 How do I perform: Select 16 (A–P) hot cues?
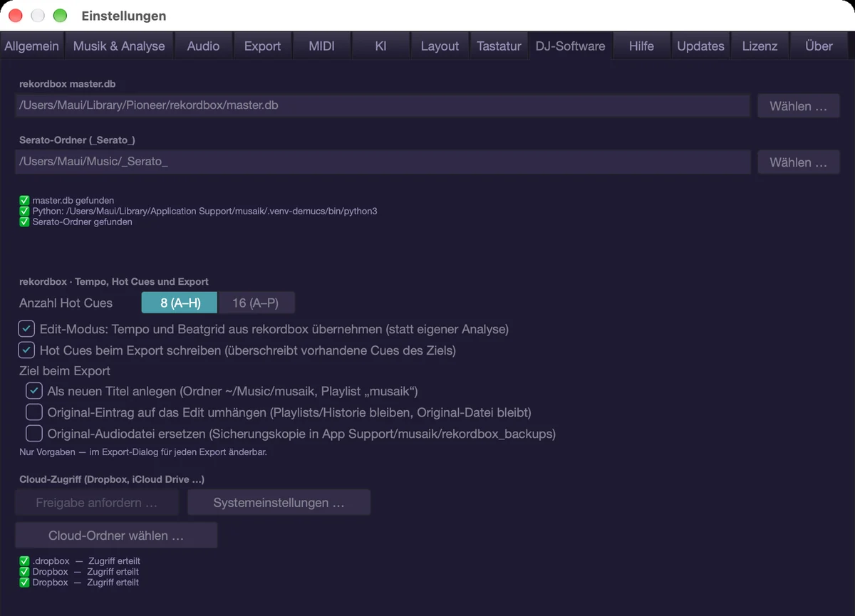click(256, 303)
